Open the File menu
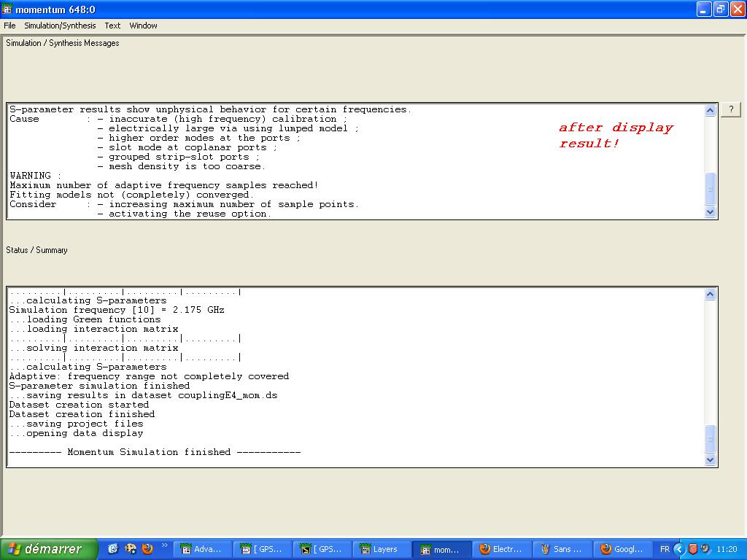Viewport: 747px width, 560px height. [x=9, y=26]
